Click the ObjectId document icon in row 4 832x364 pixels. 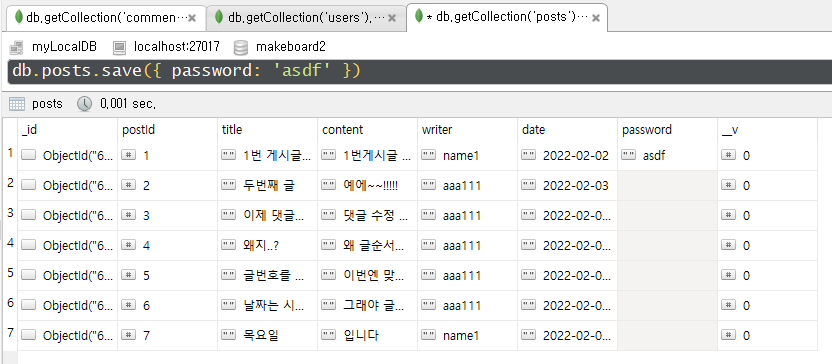(29, 245)
